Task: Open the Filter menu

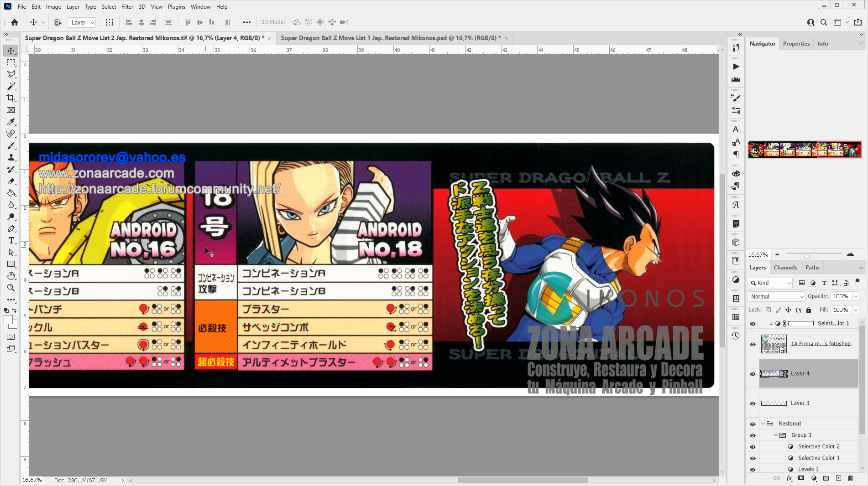Action: 127,6
